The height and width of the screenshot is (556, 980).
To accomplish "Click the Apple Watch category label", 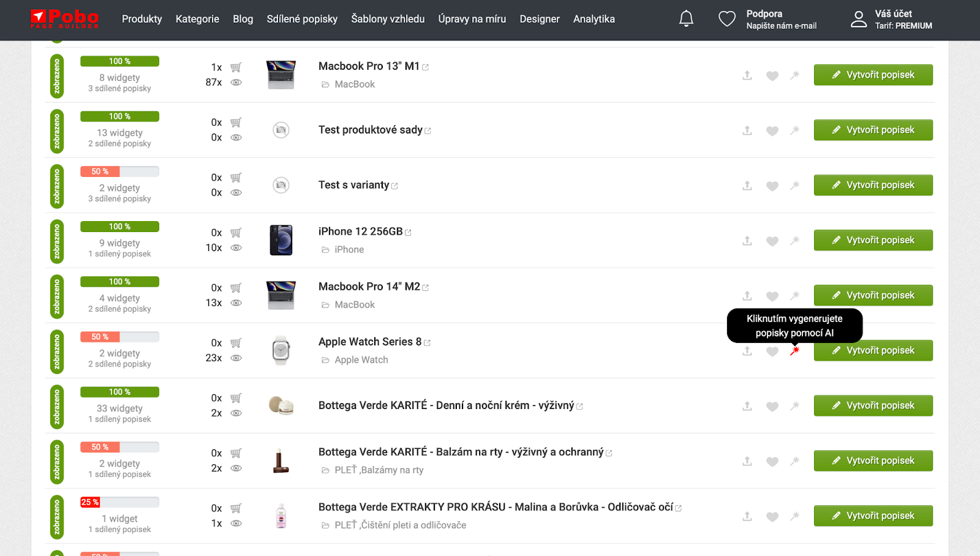I will pyautogui.click(x=361, y=360).
